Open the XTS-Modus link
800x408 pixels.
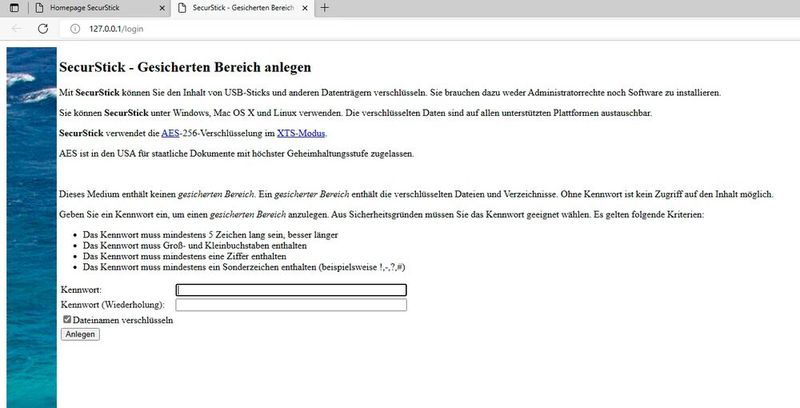pyautogui.click(x=301, y=134)
